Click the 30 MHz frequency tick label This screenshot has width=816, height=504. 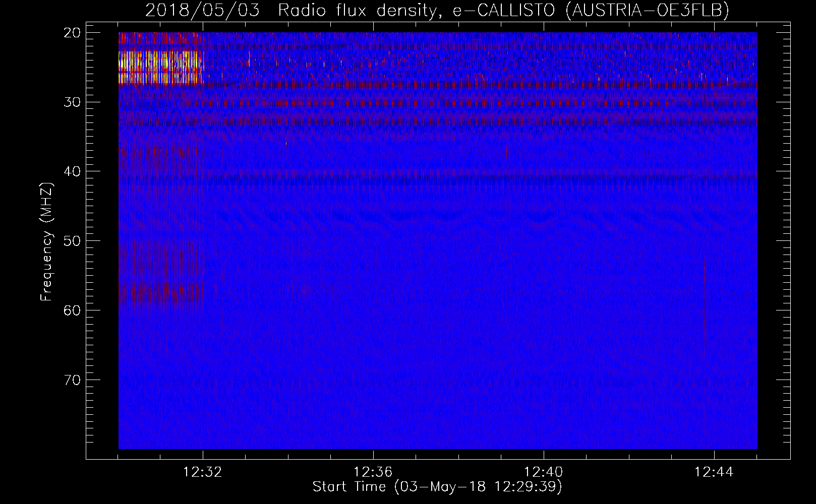[x=73, y=102]
